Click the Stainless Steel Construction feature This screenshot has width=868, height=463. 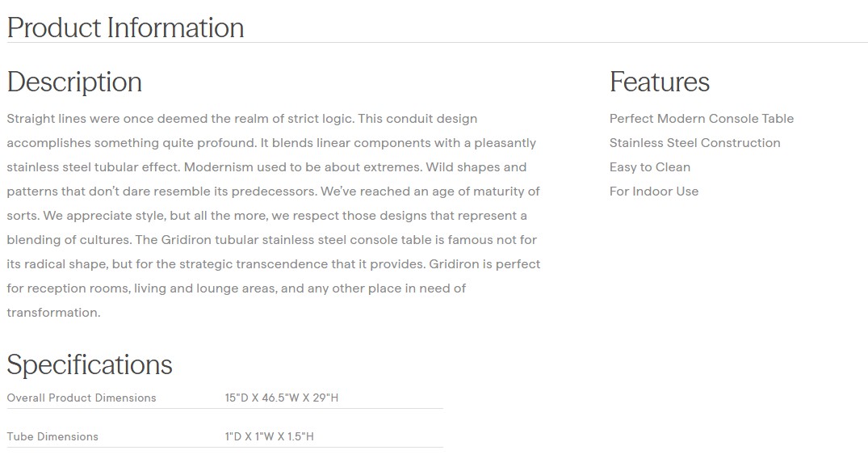click(694, 143)
